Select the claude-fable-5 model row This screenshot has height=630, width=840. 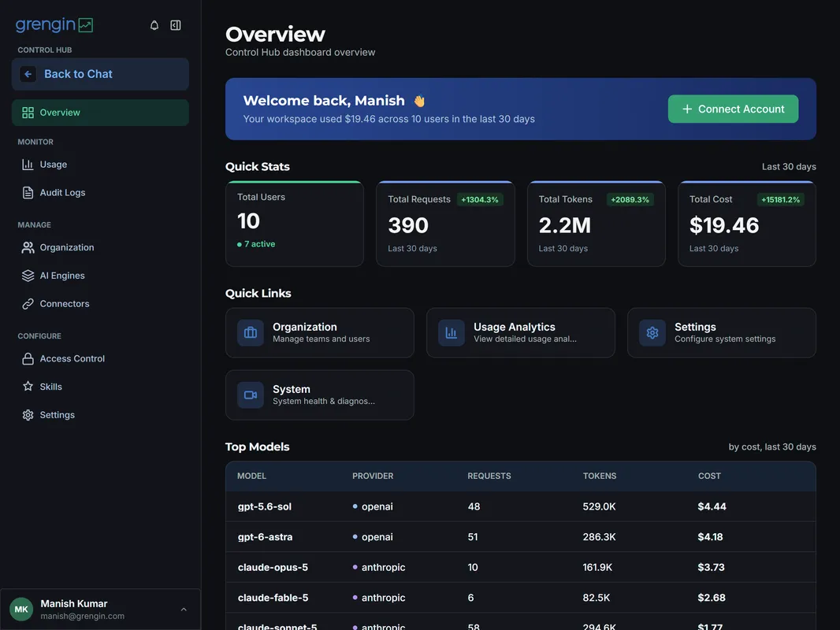point(521,598)
